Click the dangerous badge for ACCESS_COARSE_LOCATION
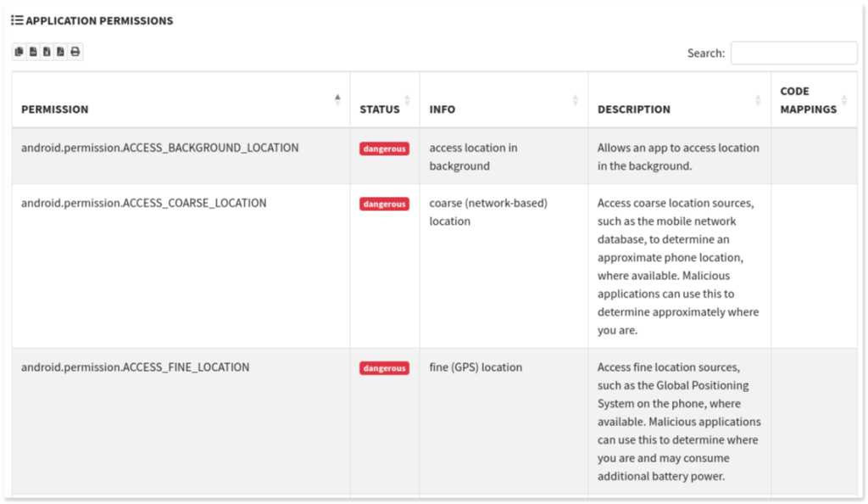 tap(384, 204)
